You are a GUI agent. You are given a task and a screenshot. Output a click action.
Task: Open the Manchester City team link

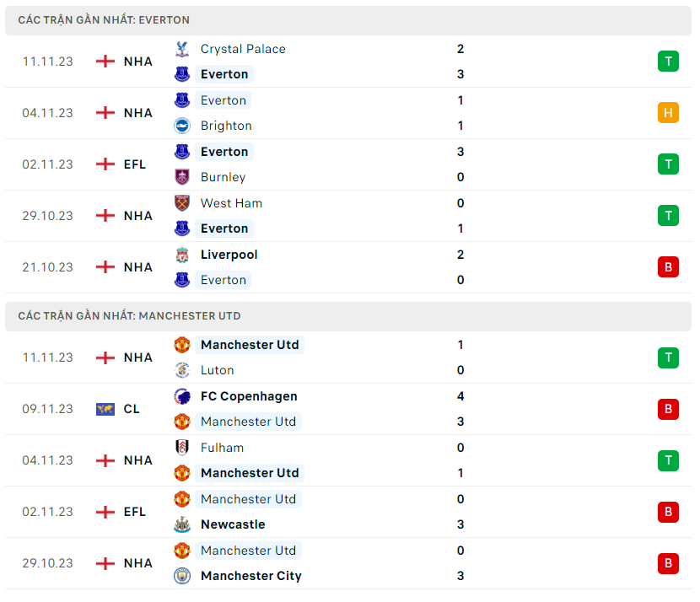250,576
